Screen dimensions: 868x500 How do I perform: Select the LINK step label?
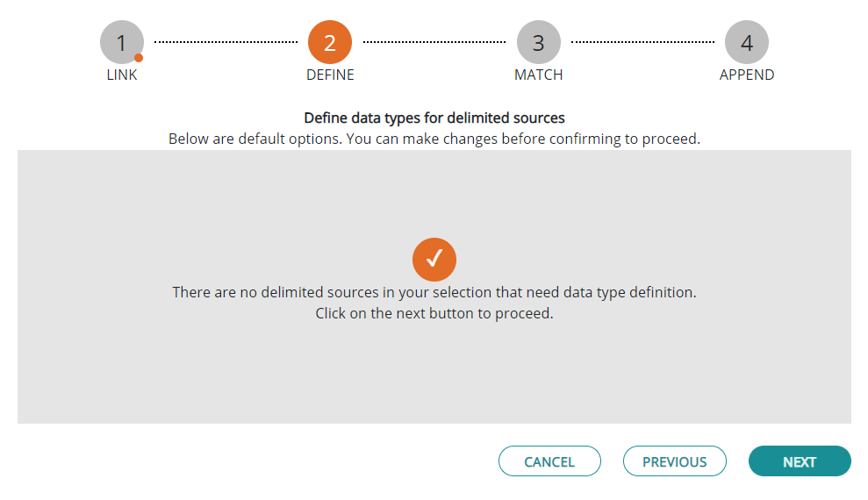tap(122, 75)
